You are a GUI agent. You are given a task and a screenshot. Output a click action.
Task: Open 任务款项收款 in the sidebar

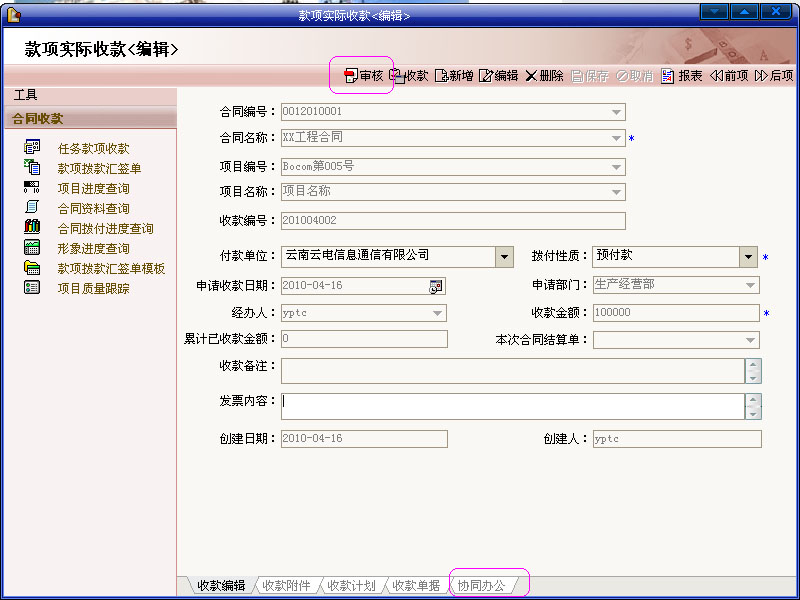click(93, 148)
